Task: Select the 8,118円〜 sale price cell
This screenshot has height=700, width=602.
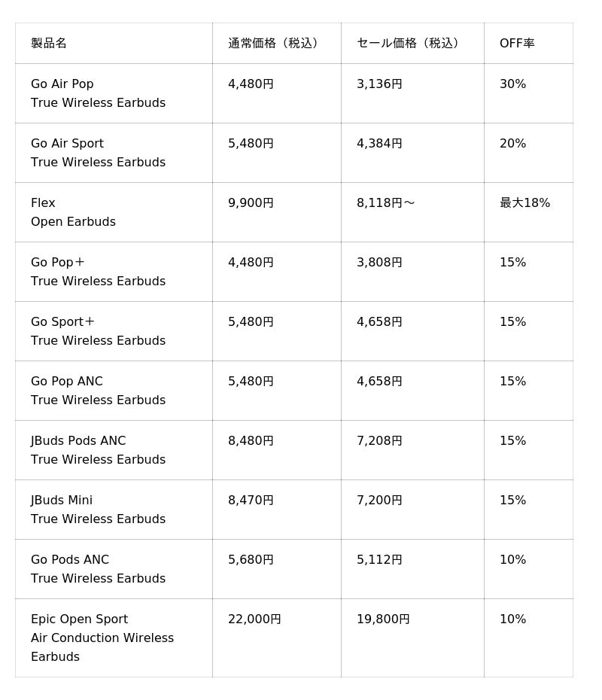Action: click(385, 203)
